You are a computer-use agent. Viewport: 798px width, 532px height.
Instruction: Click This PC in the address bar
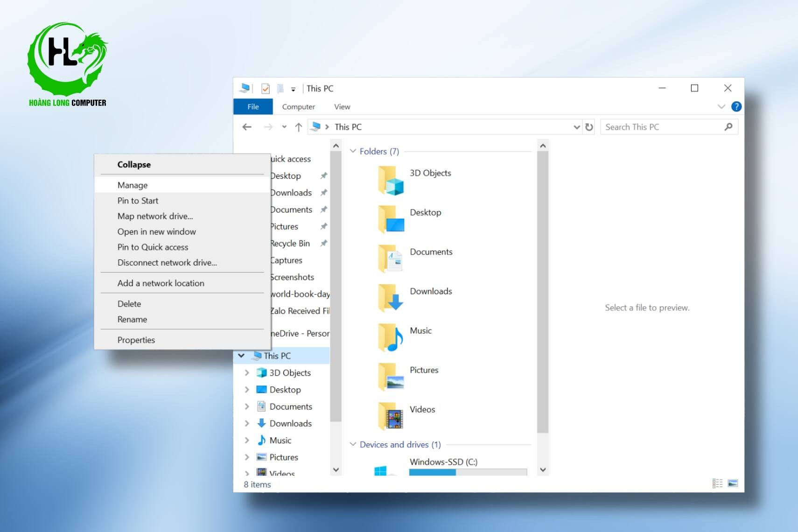pyautogui.click(x=348, y=127)
